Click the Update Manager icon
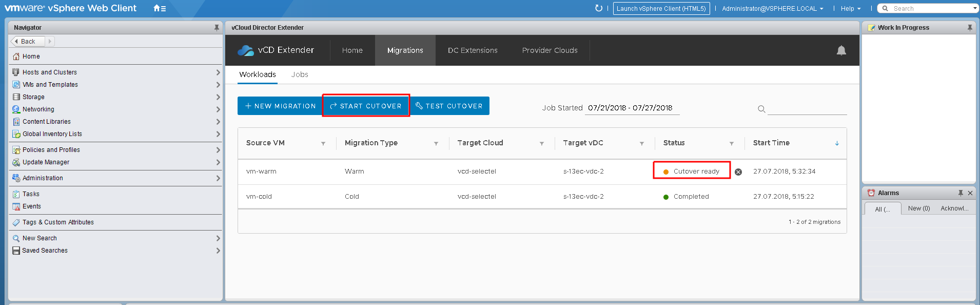This screenshot has height=305, width=980. coord(16,162)
